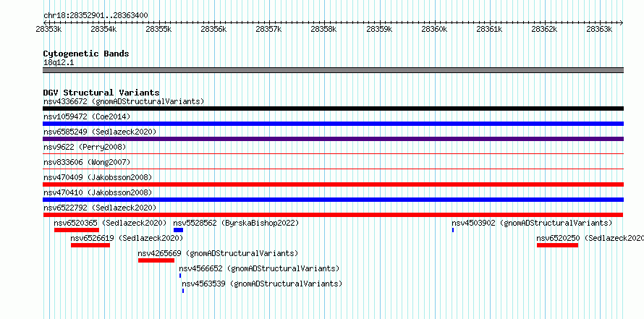This screenshot has height=319, width=644.
Task: Open the nsv833606 (Wong2007) label
Action: (87, 162)
